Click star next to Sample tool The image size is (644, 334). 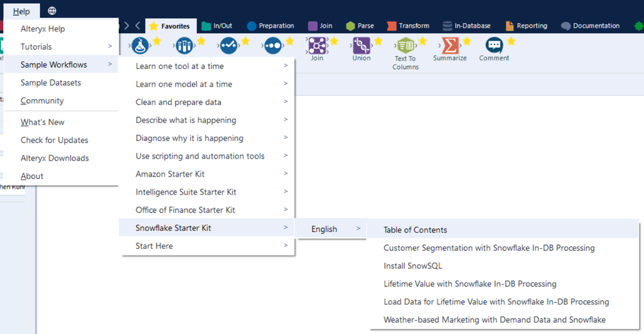click(x=201, y=41)
